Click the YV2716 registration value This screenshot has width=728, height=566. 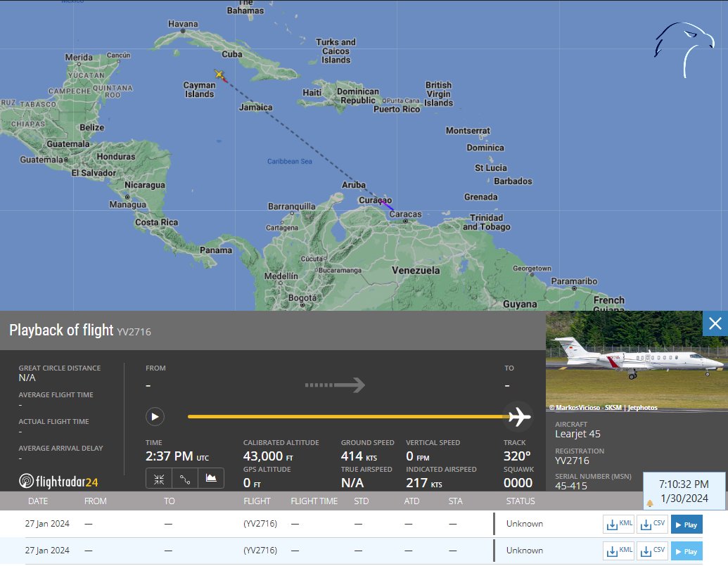572,461
